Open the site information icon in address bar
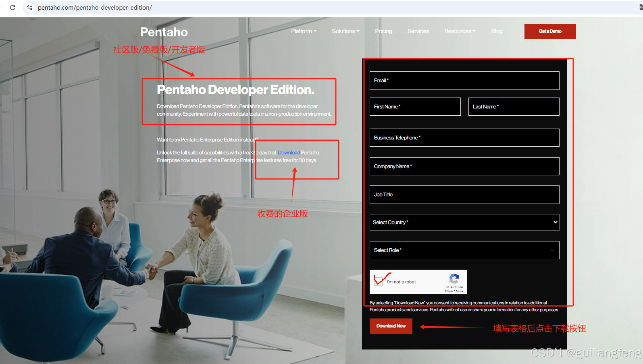Screen dimensions: 643x364 pyautogui.click(x=30, y=8)
